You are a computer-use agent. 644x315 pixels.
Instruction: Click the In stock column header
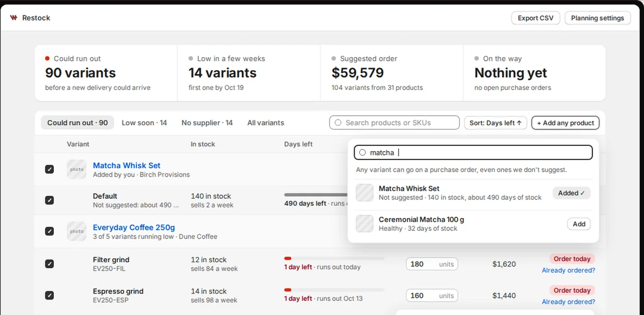pyautogui.click(x=203, y=144)
